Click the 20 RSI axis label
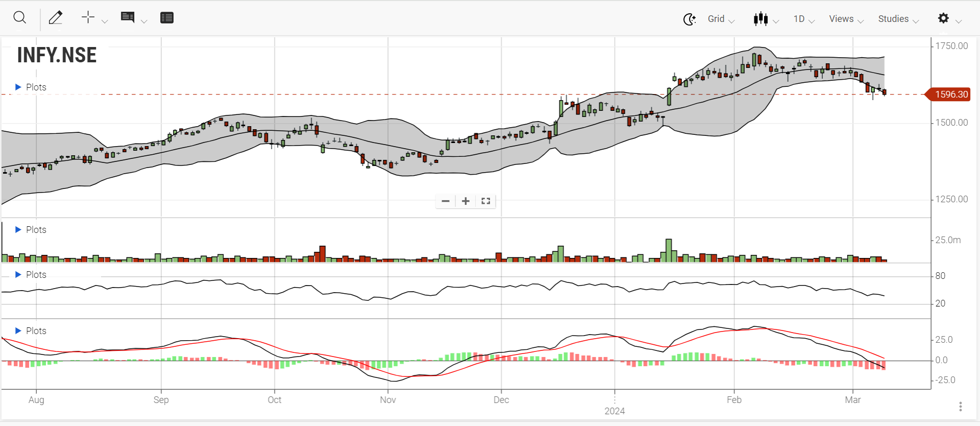The width and height of the screenshot is (980, 426). 940,303
